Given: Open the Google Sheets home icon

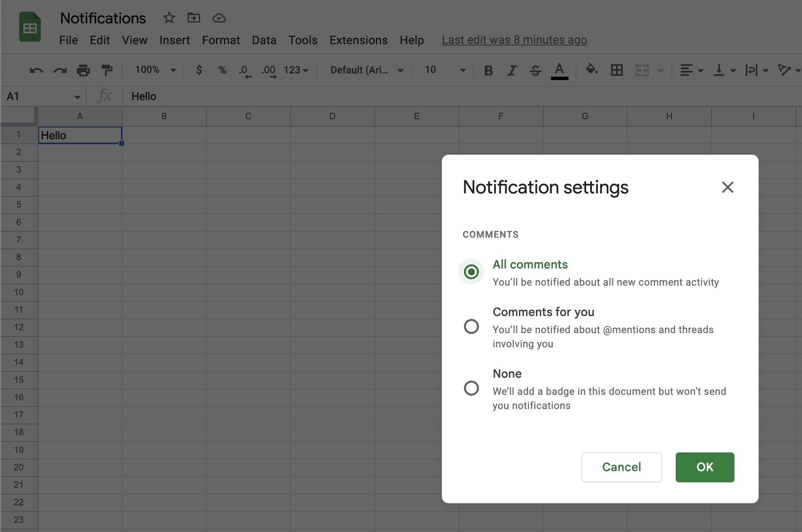Looking at the screenshot, I should (30, 28).
